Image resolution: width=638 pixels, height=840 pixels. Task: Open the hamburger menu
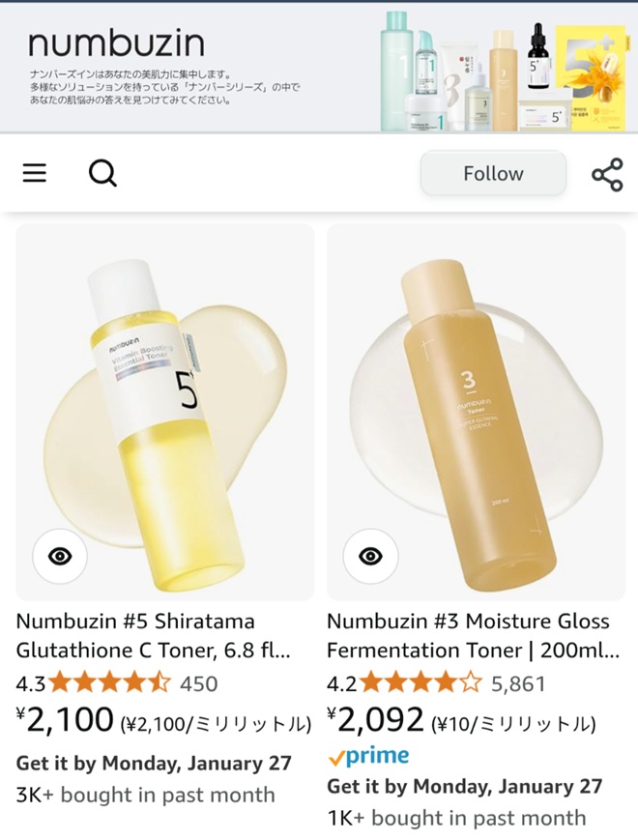pyautogui.click(x=35, y=174)
